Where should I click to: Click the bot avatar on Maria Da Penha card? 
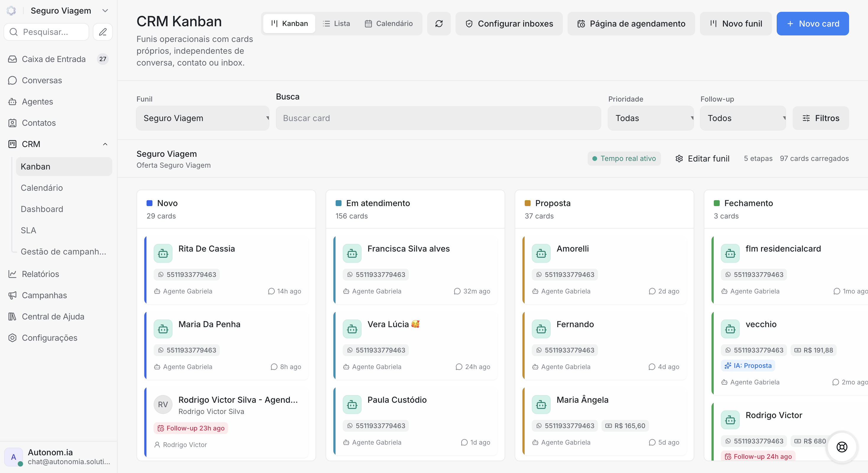pyautogui.click(x=163, y=329)
